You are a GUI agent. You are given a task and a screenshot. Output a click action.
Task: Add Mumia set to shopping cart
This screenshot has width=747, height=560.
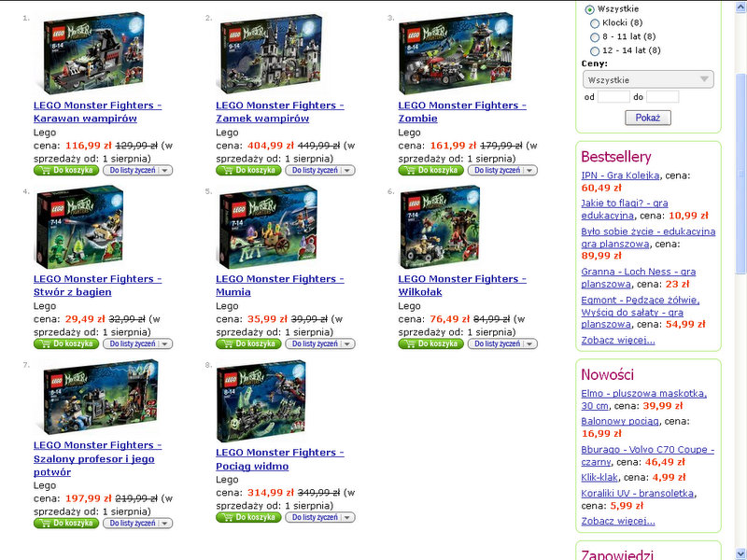248,343
